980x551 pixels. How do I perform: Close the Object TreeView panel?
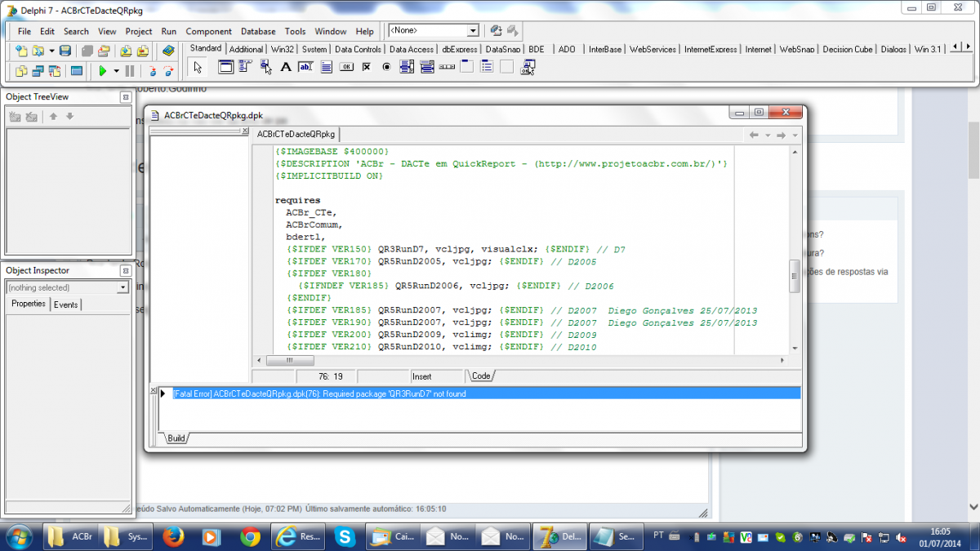[x=125, y=97]
